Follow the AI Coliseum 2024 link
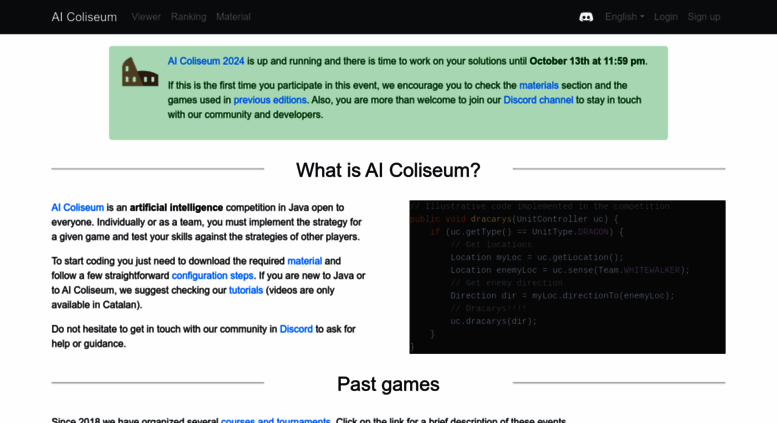 click(206, 61)
